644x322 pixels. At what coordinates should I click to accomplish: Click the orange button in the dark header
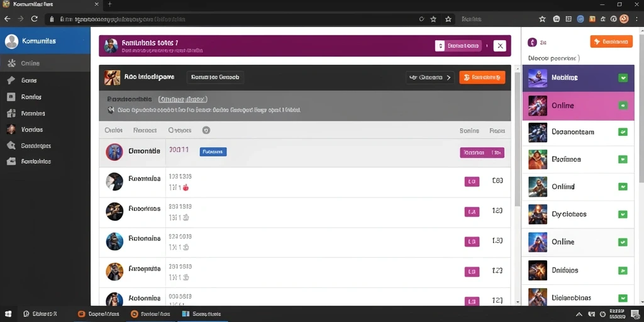(482, 77)
